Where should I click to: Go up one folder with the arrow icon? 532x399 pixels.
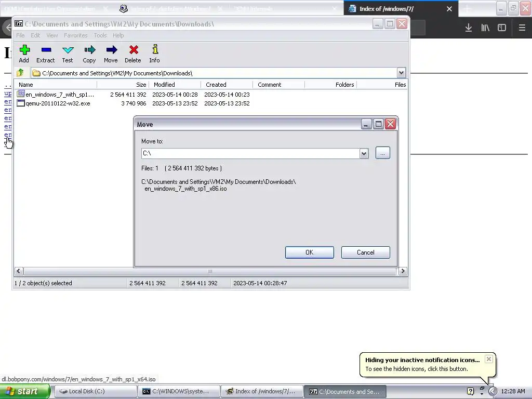tap(20, 73)
